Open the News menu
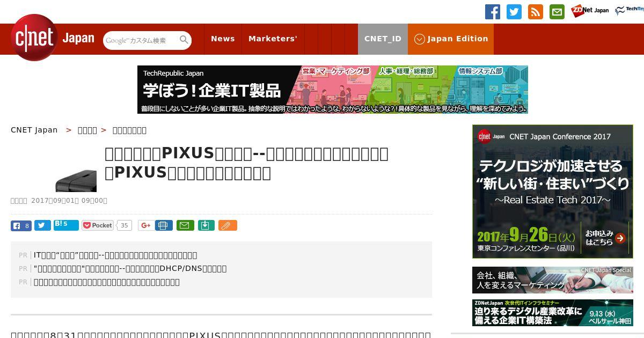 [x=223, y=39]
